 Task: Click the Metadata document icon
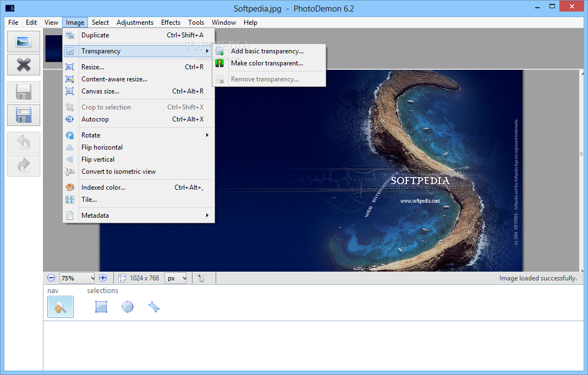[x=70, y=215]
